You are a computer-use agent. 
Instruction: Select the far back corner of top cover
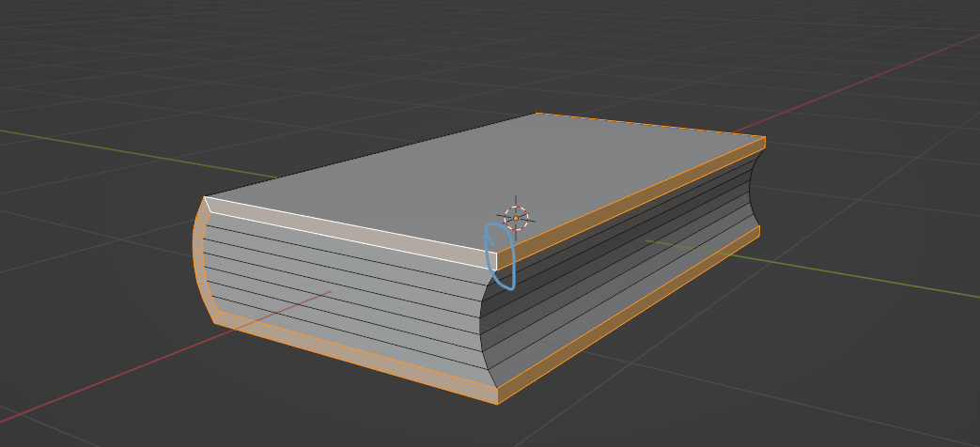(537, 114)
